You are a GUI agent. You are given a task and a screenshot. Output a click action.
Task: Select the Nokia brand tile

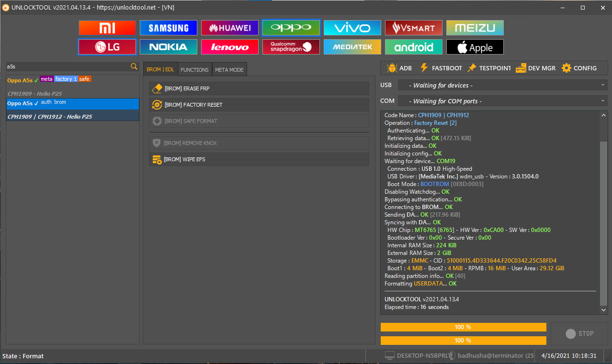pos(169,47)
